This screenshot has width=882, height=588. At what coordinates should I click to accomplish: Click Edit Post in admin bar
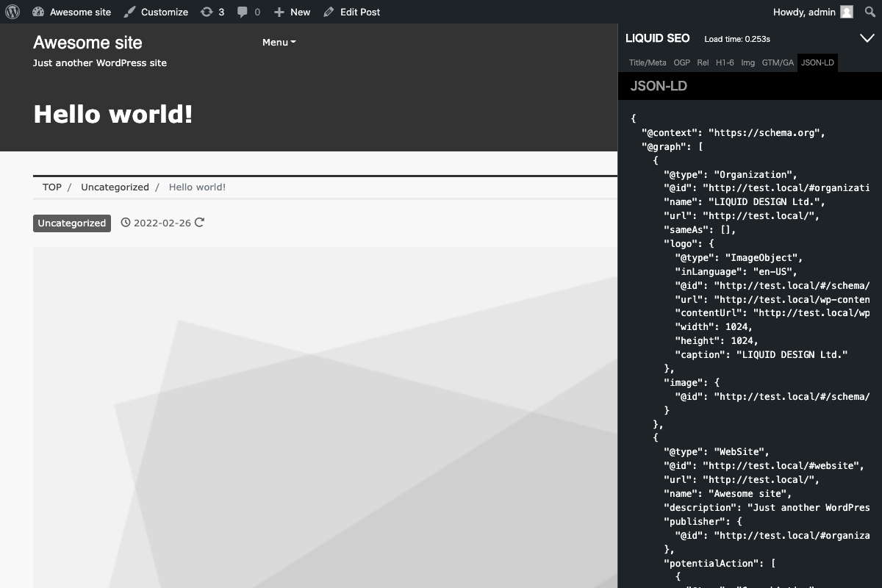point(352,12)
